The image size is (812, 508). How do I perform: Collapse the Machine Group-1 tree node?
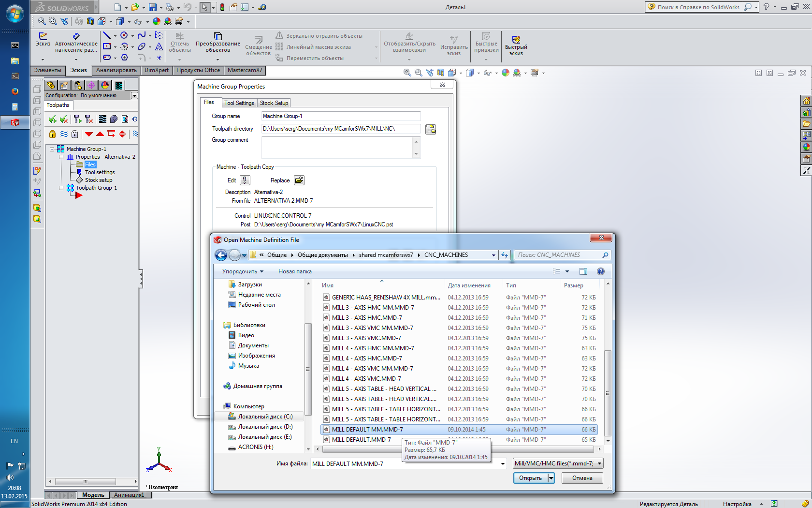point(52,149)
